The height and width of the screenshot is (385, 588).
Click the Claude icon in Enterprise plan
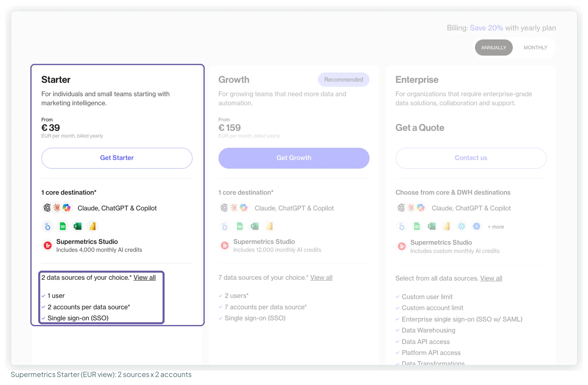411,208
